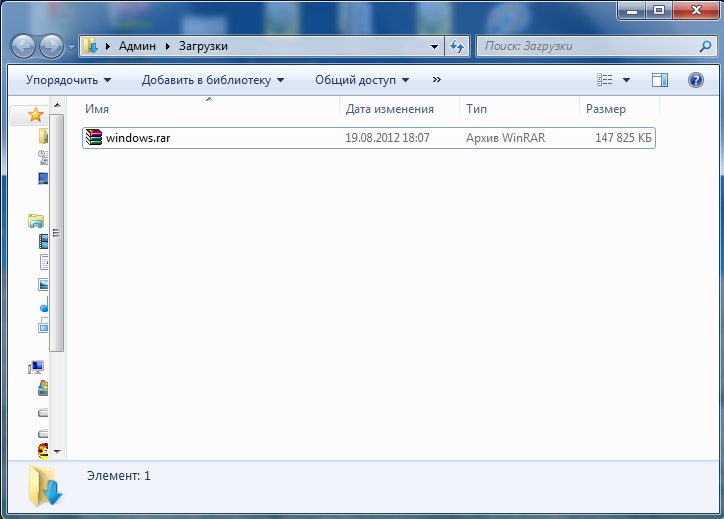This screenshot has width=724, height=519.
Task: Select the Documents library icon
Action: point(44,262)
